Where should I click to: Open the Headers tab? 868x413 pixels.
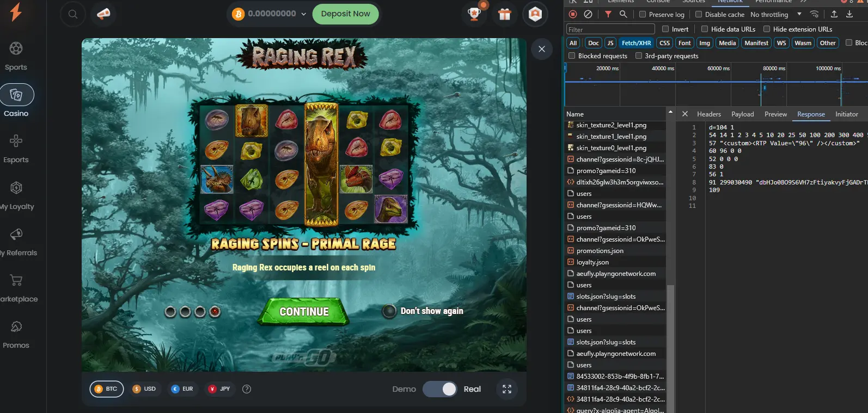pos(709,114)
